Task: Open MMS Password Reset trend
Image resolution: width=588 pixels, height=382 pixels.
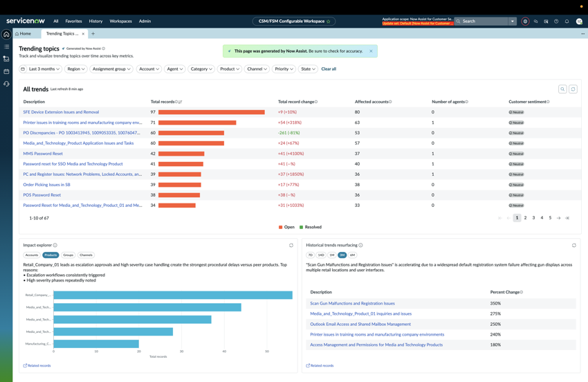Action: (43, 154)
